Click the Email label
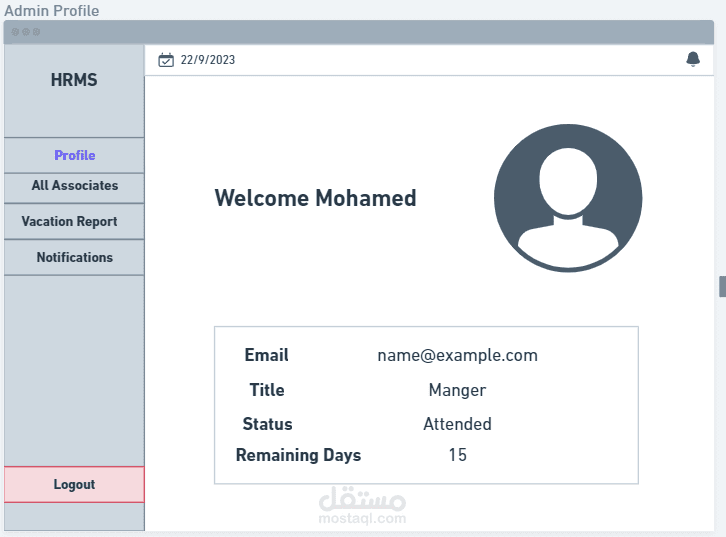726x537 pixels. pos(266,355)
